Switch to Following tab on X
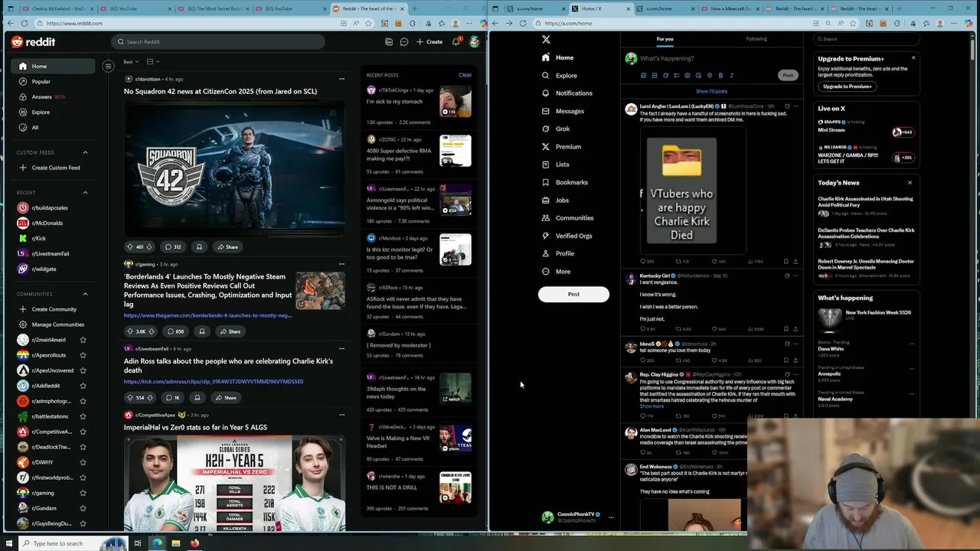This screenshot has width=980, height=551. click(756, 39)
